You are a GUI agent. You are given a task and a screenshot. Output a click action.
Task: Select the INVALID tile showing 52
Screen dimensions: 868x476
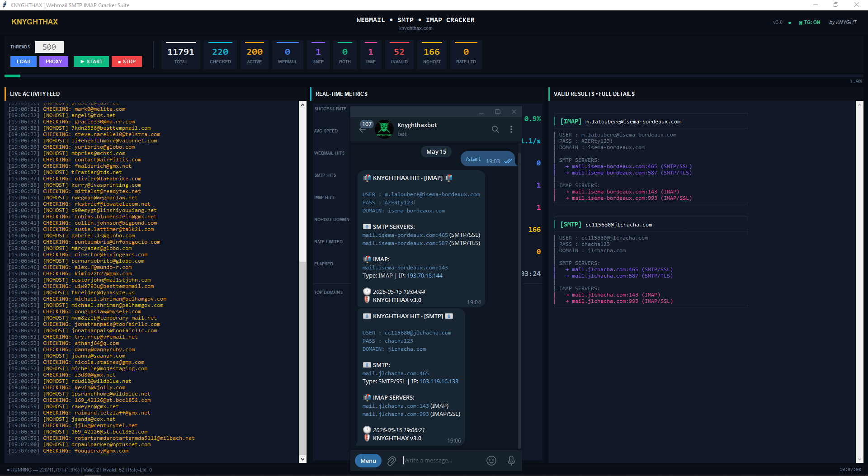click(399, 55)
